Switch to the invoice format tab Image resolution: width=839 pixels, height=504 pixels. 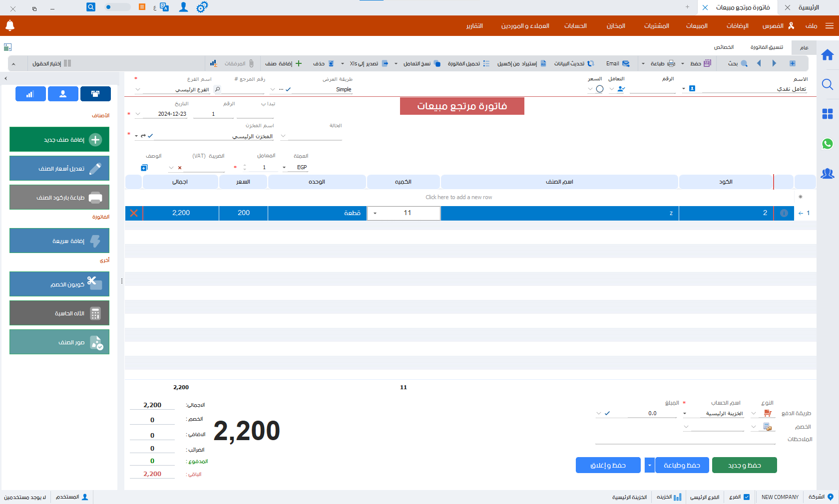click(x=767, y=47)
